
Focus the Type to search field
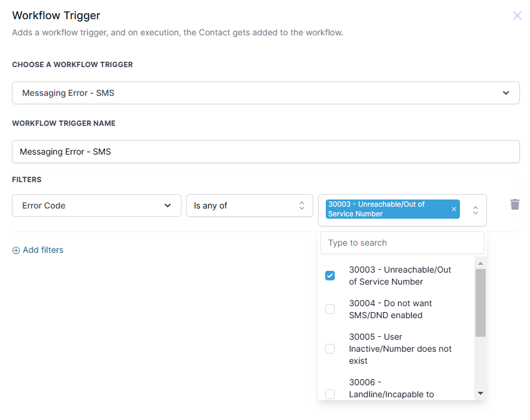pyautogui.click(x=402, y=243)
